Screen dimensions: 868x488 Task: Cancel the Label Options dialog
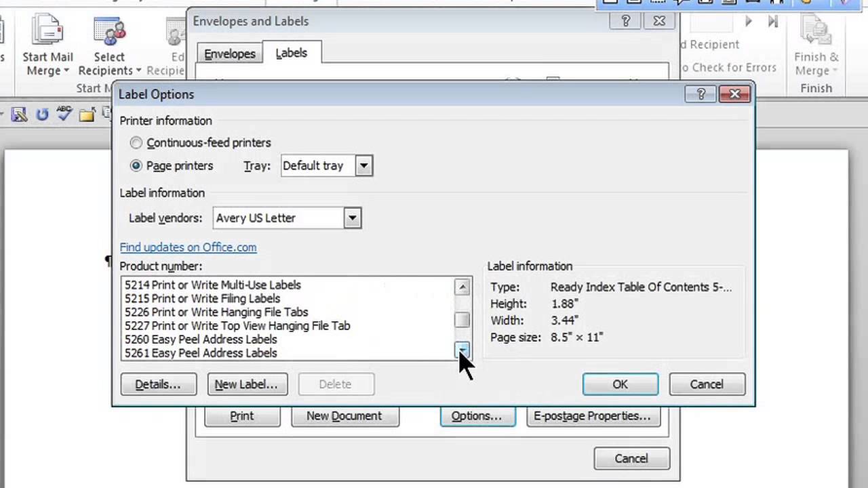click(x=707, y=384)
